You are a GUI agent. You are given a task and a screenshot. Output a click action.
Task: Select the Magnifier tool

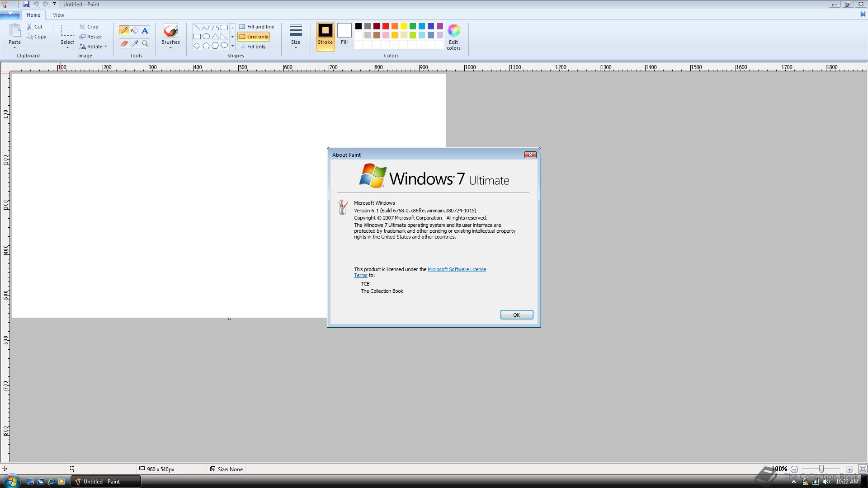pyautogui.click(x=145, y=43)
